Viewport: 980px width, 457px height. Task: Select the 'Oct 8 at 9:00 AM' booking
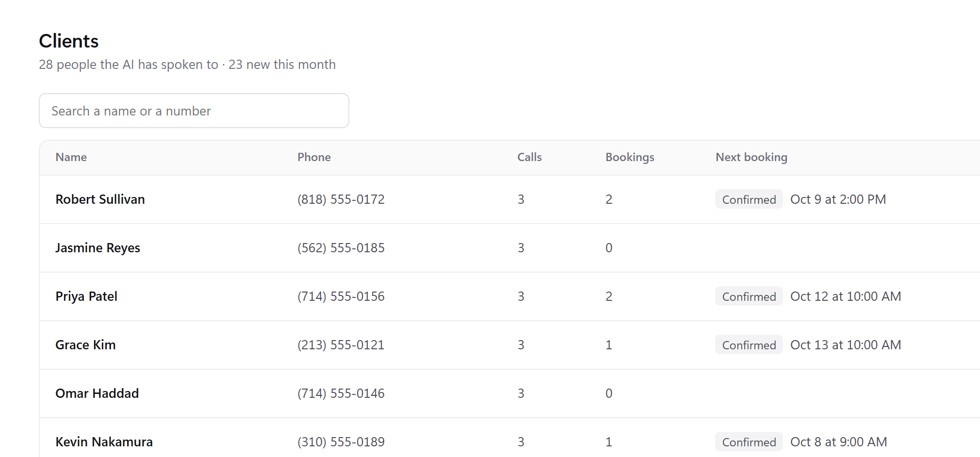tap(838, 442)
